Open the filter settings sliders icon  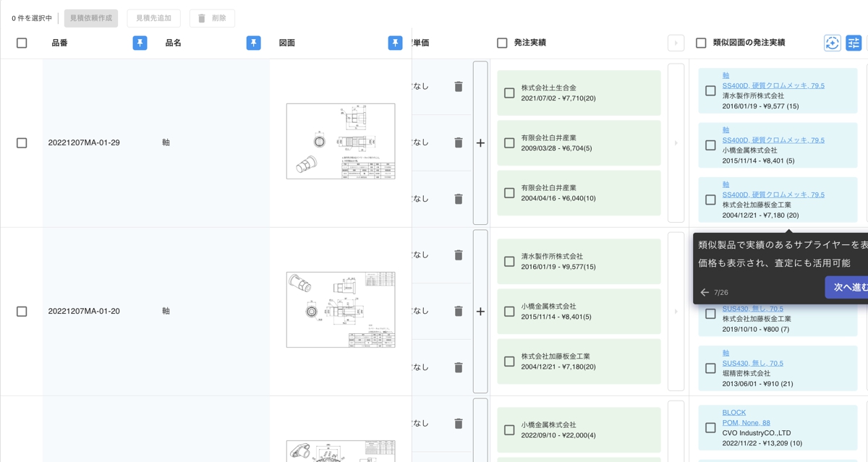854,43
